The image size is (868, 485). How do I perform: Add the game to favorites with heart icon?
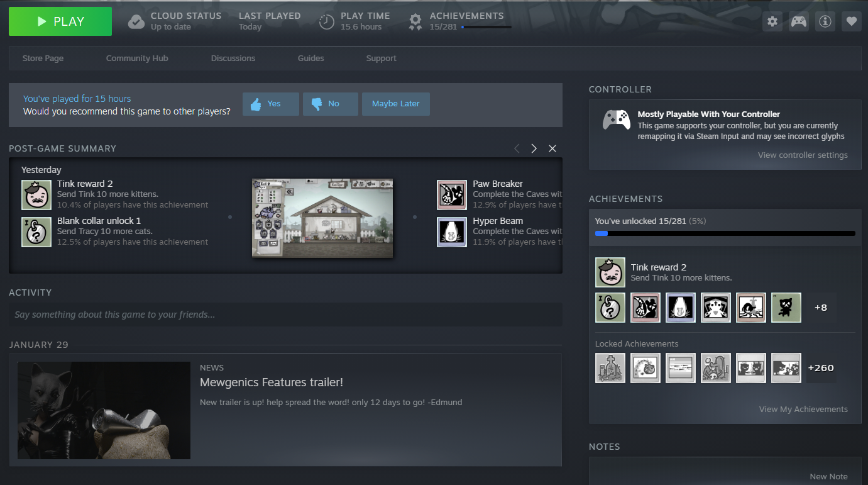(x=852, y=21)
